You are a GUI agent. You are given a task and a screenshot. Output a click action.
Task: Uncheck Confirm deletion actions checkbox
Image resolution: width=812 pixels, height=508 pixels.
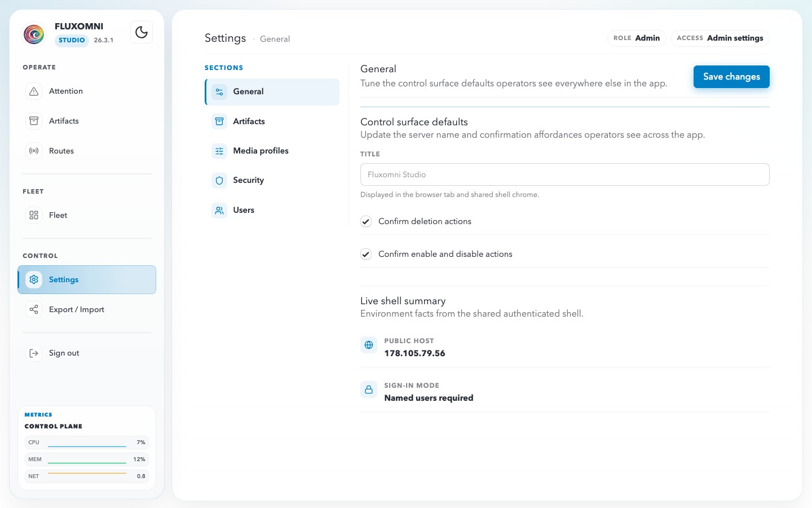click(x=366, y=221)
